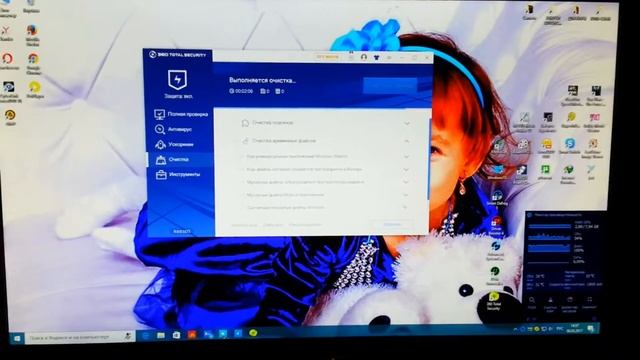Click the scrollbar of the cleanup list

(429, 159)
